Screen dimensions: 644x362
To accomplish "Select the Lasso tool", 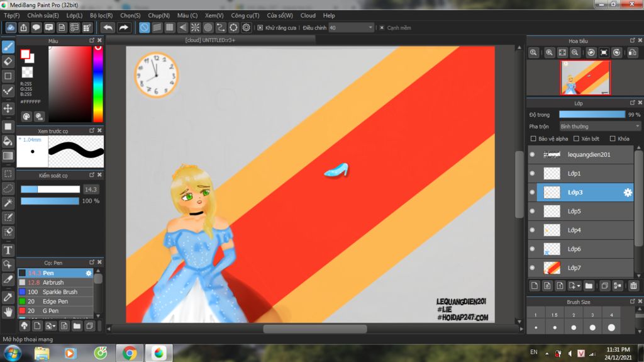I will (8, 188).
